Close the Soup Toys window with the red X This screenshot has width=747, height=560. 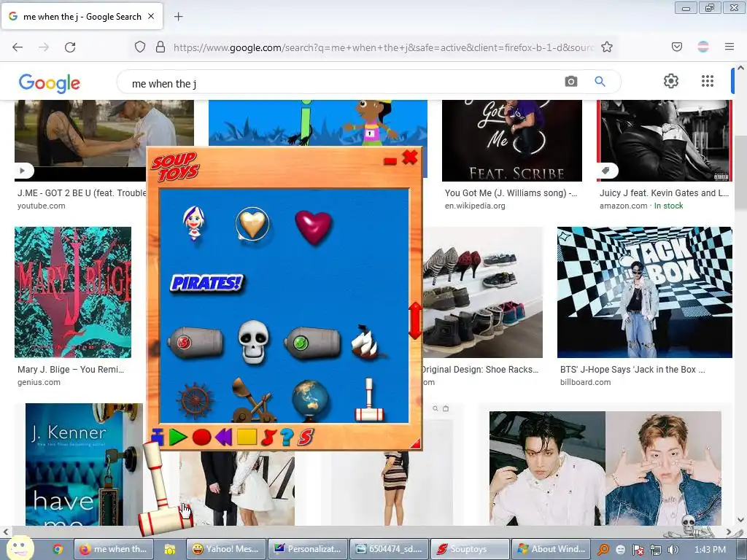410,157
